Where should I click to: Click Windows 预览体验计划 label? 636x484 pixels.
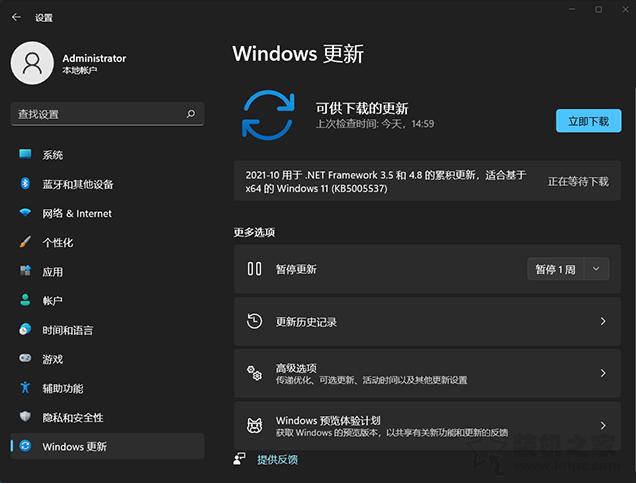point(328,420)
